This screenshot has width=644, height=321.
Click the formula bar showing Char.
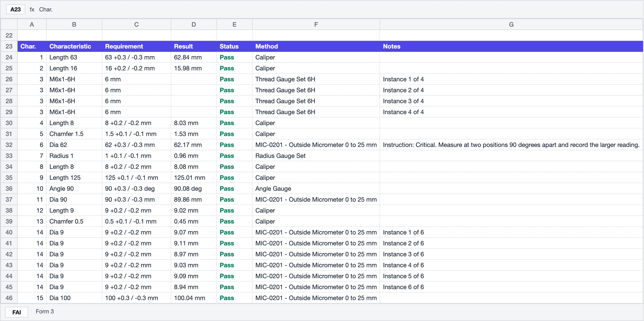point(45,10)
